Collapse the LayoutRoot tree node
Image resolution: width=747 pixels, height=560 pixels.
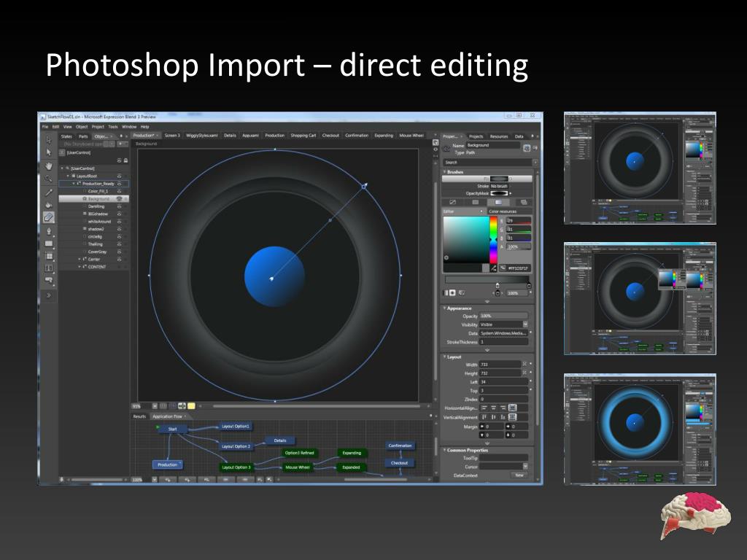point(68,176)
